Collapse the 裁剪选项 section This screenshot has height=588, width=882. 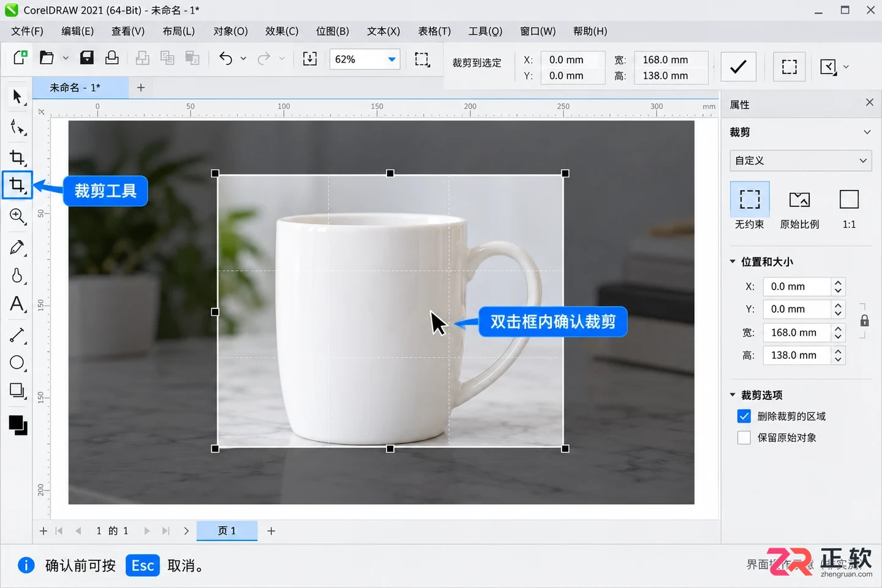click(x=733, y=395)
